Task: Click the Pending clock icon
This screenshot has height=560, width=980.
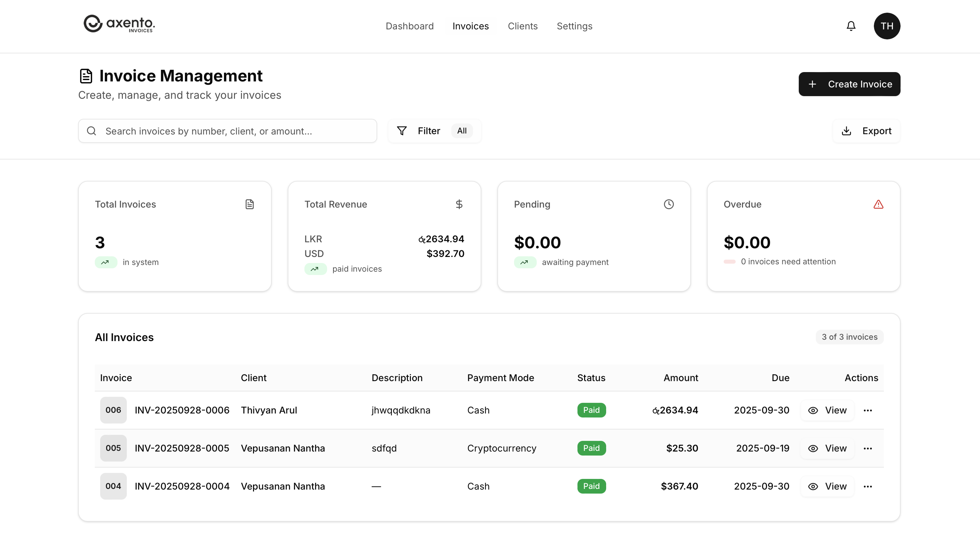Action: coord(669,204)
